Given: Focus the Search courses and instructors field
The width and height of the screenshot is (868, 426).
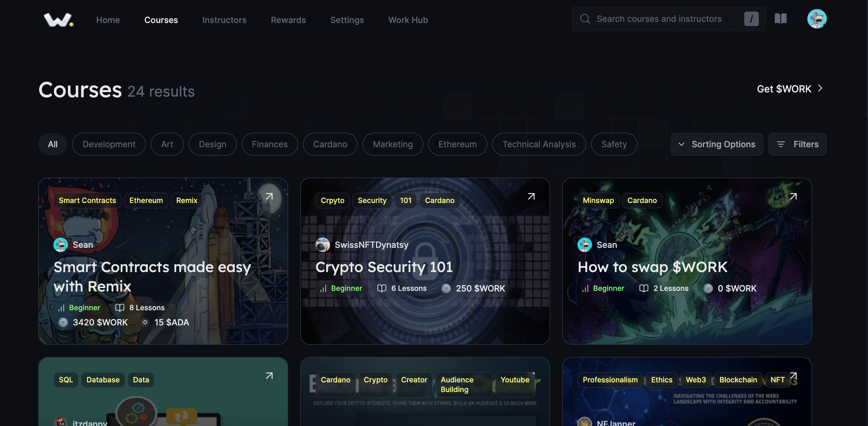Looking at the screenshot, I should pos(668,19).
